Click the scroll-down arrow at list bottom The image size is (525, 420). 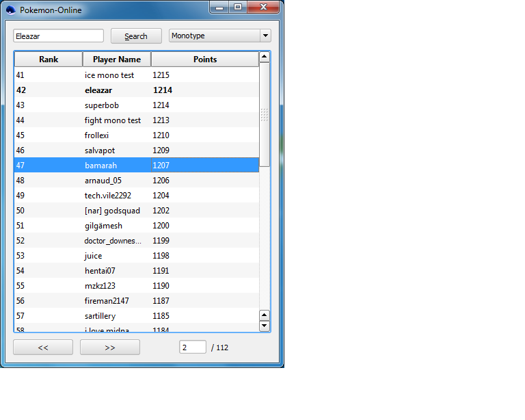tap(265, 326)
